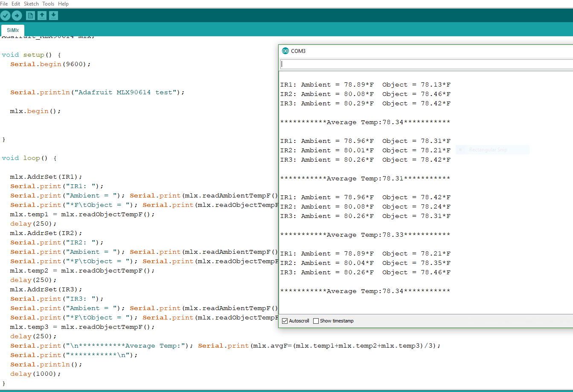Click the mlx.AddrSet(IR1) code line
The width and height of the screenshot is (573, 392).
pyautogui.click(x=46, y=177)
